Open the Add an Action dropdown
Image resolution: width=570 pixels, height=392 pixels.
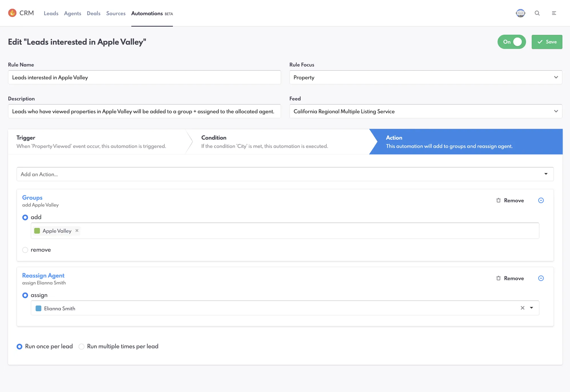[x=285, y=174]
